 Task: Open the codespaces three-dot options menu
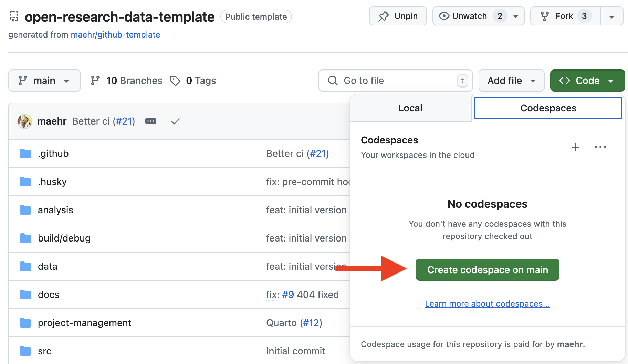600,147
